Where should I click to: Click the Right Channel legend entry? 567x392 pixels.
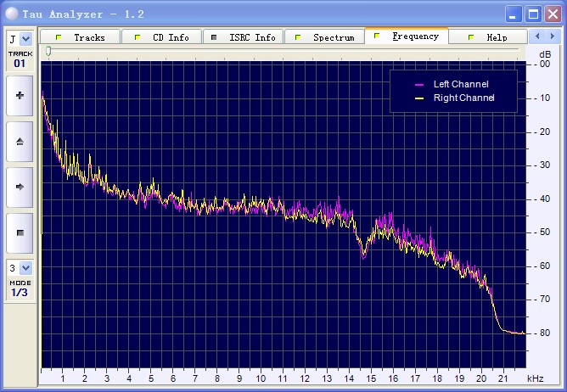(455, 98)
